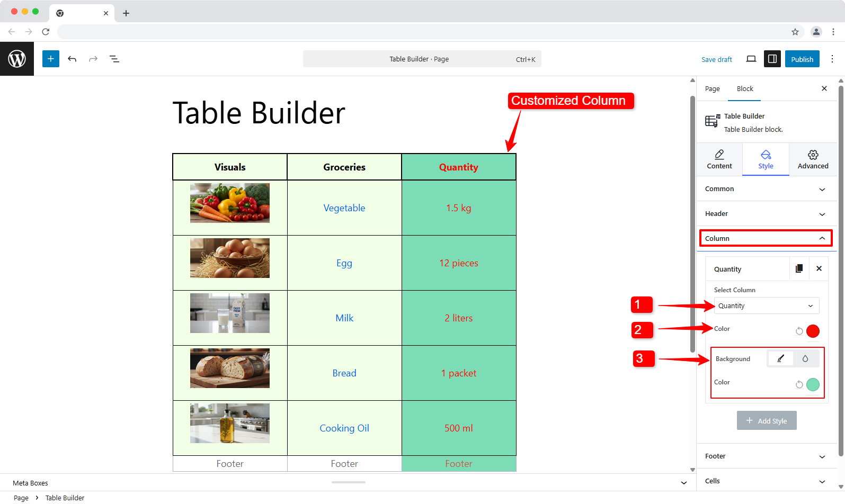Open the red column color swatch
The height and width of the screenshot is (504, 845).
click(x=813, y=331)
